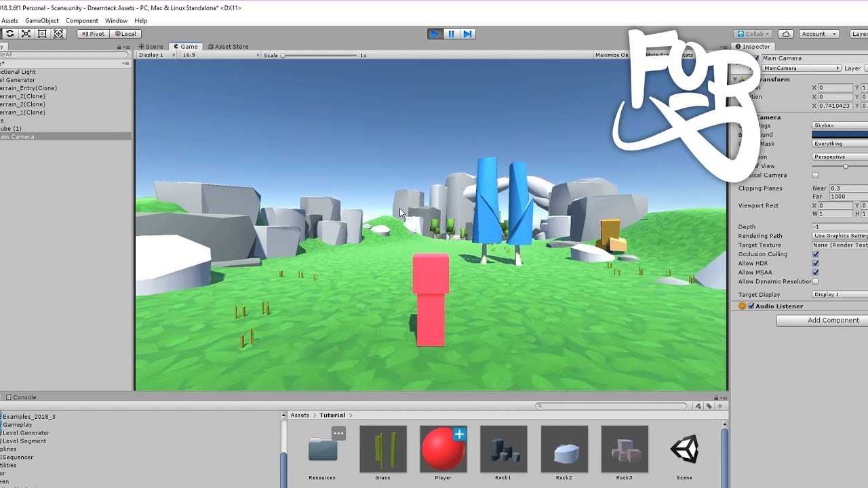Adjust the Field of View slider

pyautogui.click(x=840, y=166)
